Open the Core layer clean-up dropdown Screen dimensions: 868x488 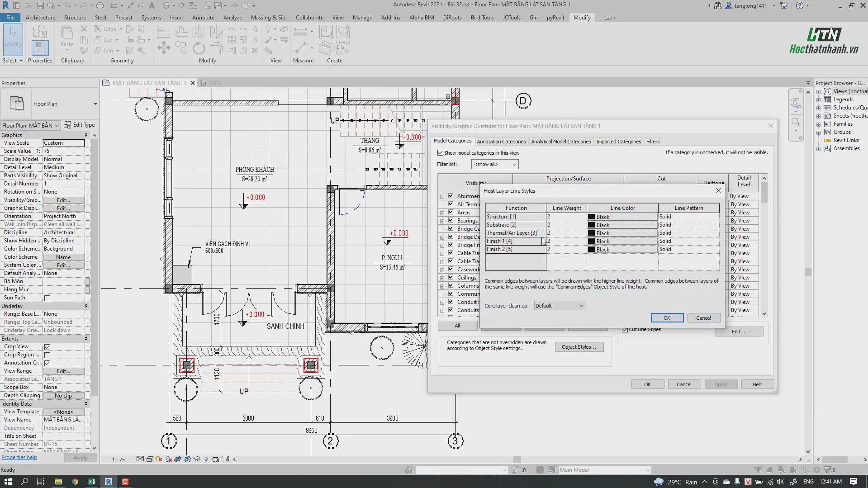coord(559,306)
